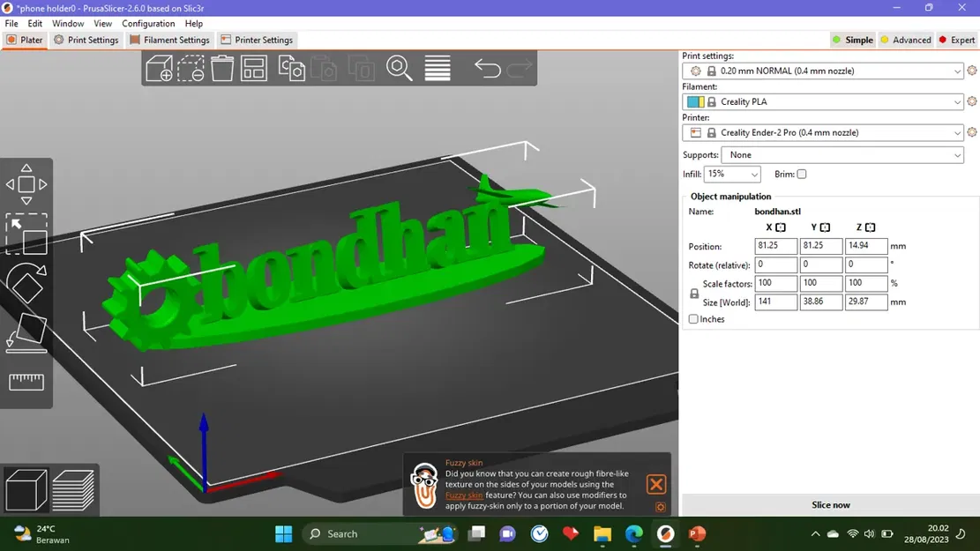Open the Windows Start menu
Screen dimensions: 980x551
pos(284,533)
